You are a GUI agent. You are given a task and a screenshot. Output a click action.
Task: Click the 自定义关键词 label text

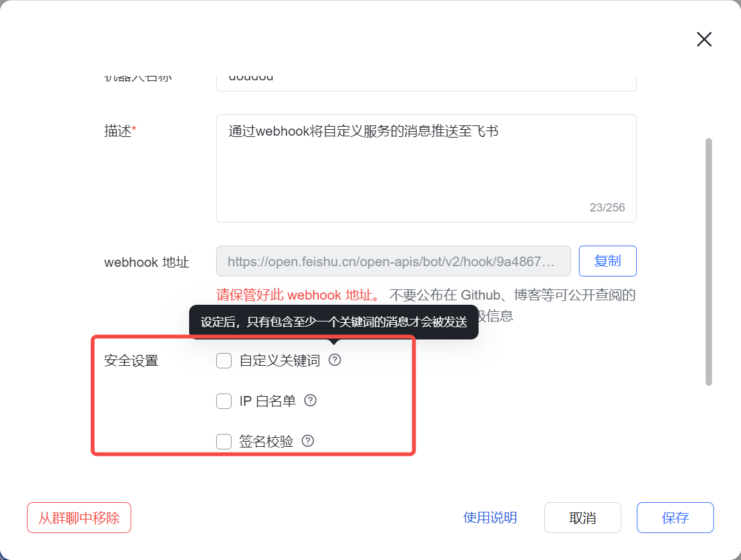pyautogui.click(x=280, y=361)
